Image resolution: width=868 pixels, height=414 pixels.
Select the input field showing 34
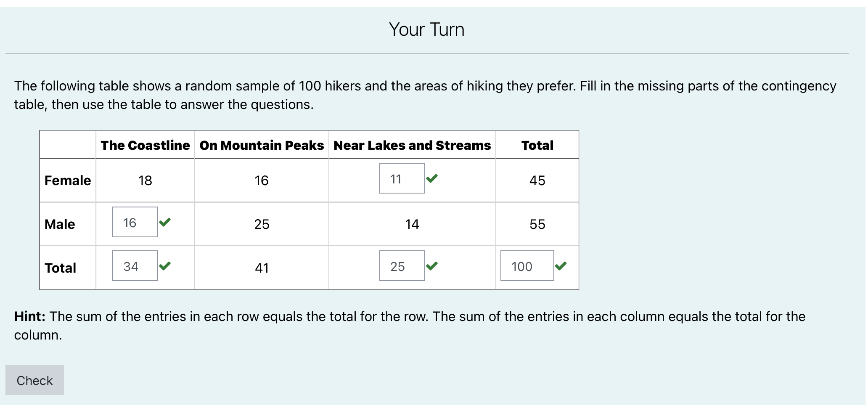pos(135,265)
